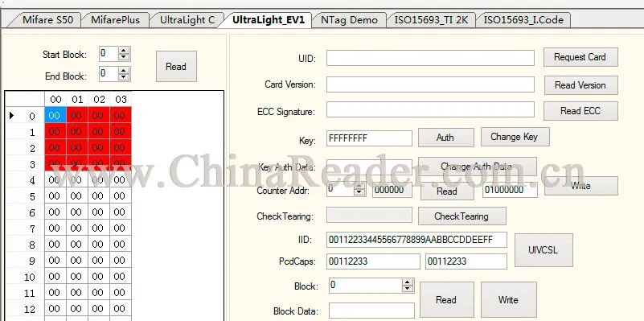Click the CheckTearing result field
644x321 pixels.
pos(369,215)
